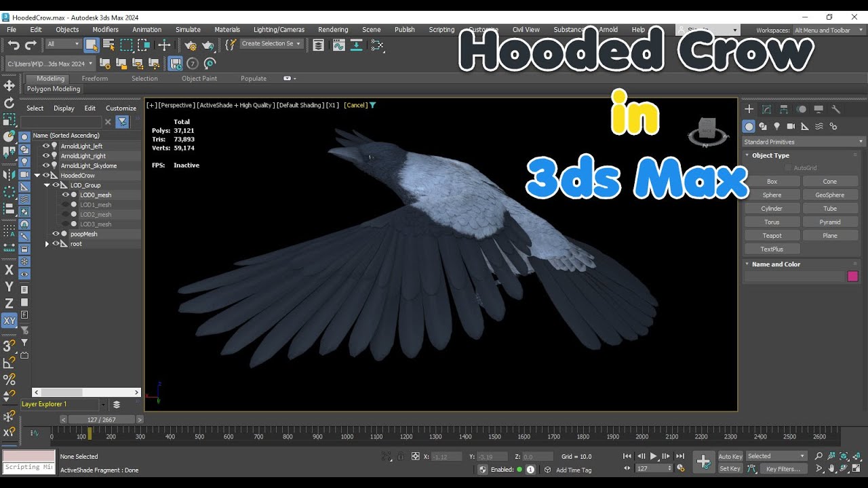Open the Selected key filter dropdown
This screenshot has height=488, width=868.
(x=776, y=456)
